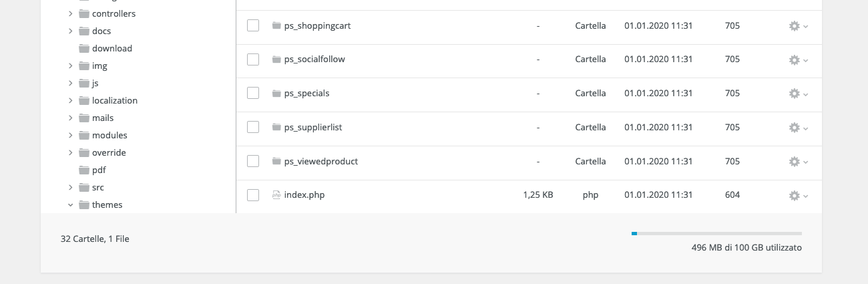Click the ps_supplierlist folder icon
This screenshot has height=284, width=868.
(x=276, y=127)
